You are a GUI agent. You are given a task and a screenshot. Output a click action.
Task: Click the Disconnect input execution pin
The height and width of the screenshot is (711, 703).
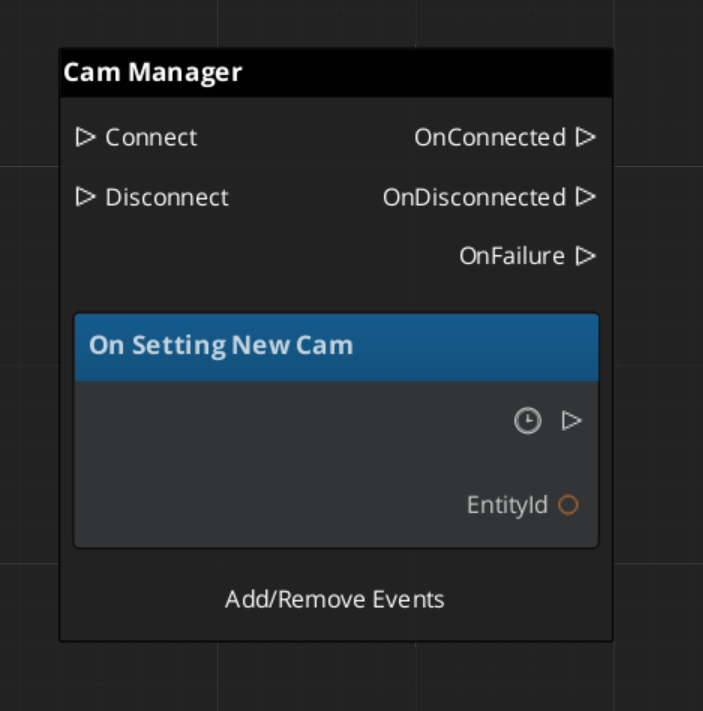pos(85,197)
